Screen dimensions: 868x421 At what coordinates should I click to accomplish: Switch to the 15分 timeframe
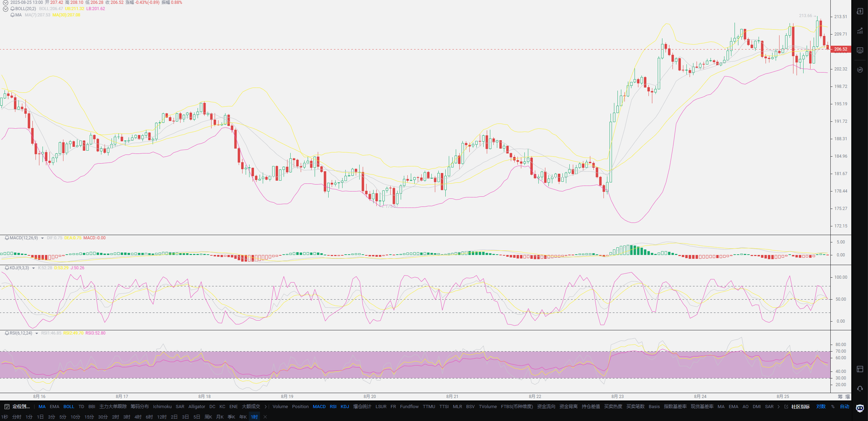pyautogui.click(x=89, y=417)
